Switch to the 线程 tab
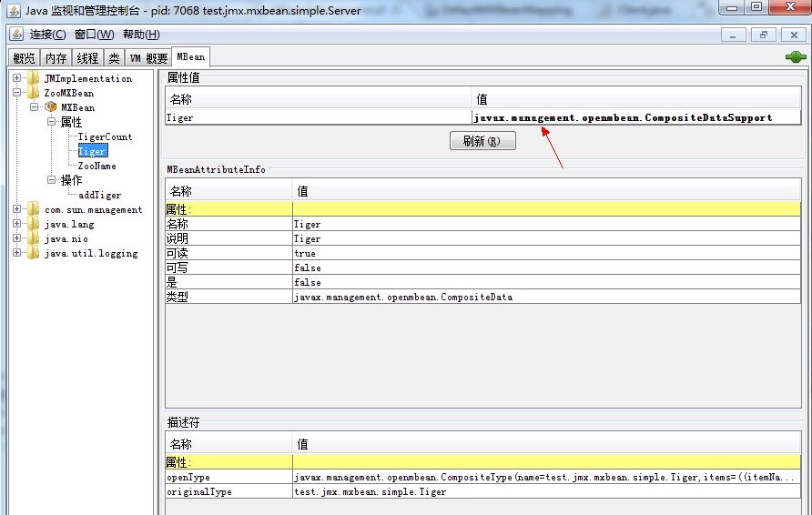Image resolution: width=812 pixels, height=515 pixels. (87, 58)
